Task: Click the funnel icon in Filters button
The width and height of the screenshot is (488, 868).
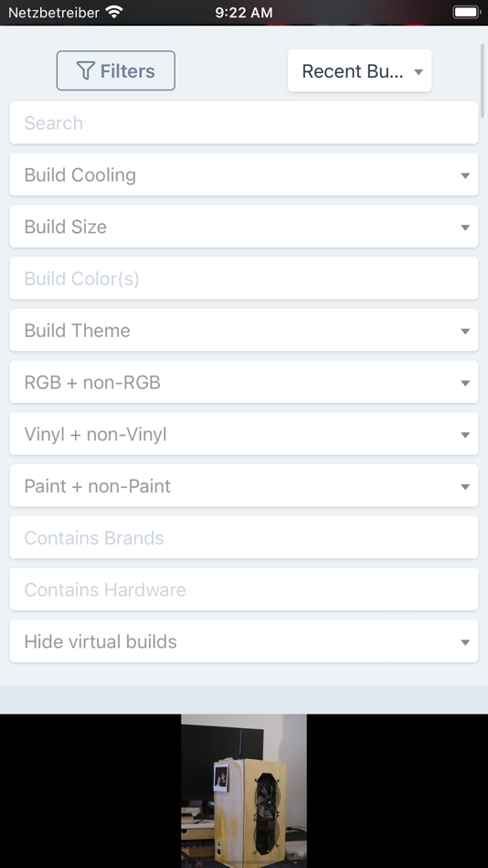Action: pyautogui.click(x=85, y=71)
